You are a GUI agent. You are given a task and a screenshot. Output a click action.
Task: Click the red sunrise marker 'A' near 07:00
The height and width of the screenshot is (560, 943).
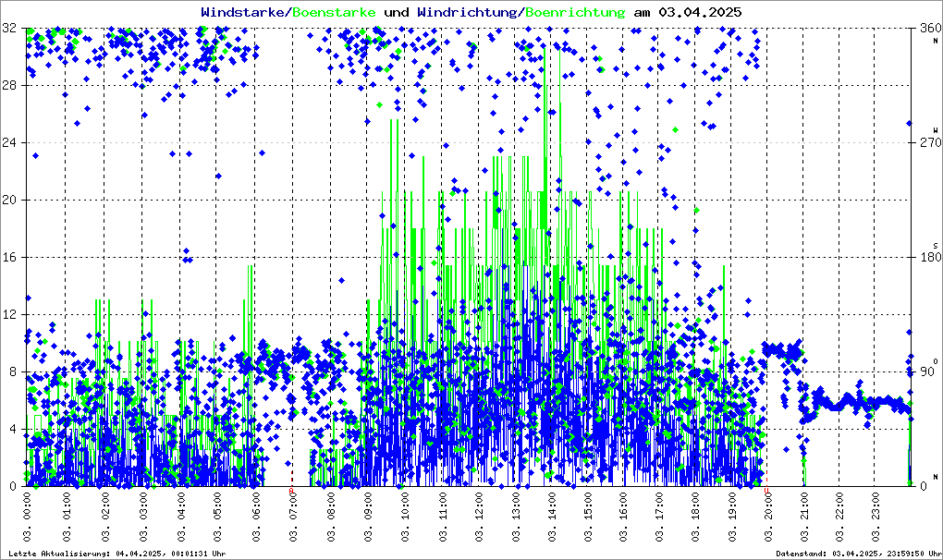coord(291,491)
